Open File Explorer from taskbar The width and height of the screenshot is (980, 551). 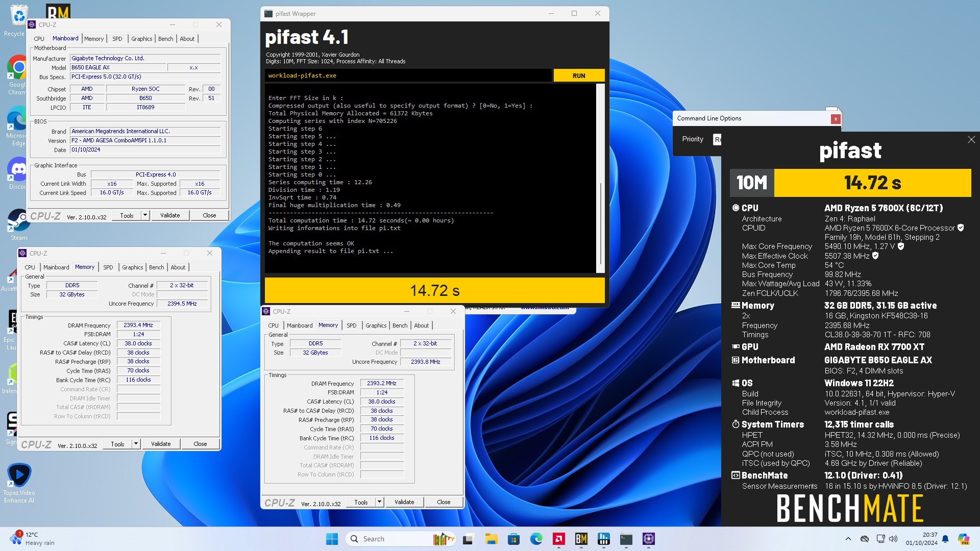pos(491,539)
